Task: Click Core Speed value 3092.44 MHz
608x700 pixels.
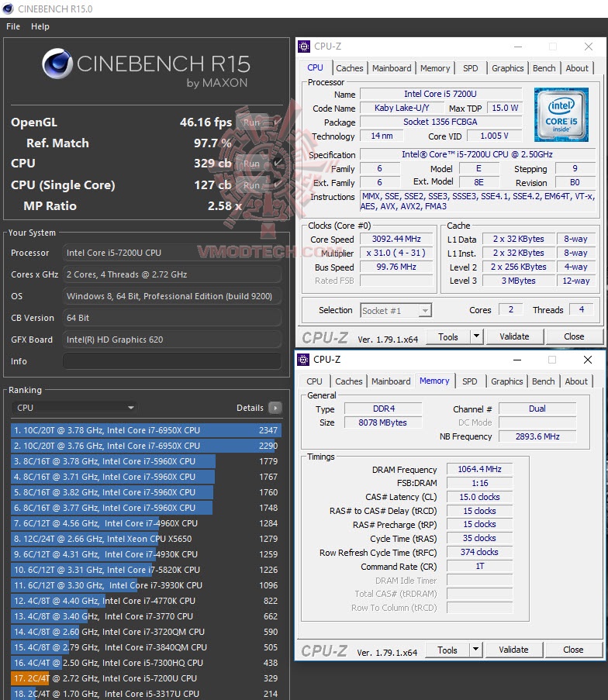Action: pos(396,239)
